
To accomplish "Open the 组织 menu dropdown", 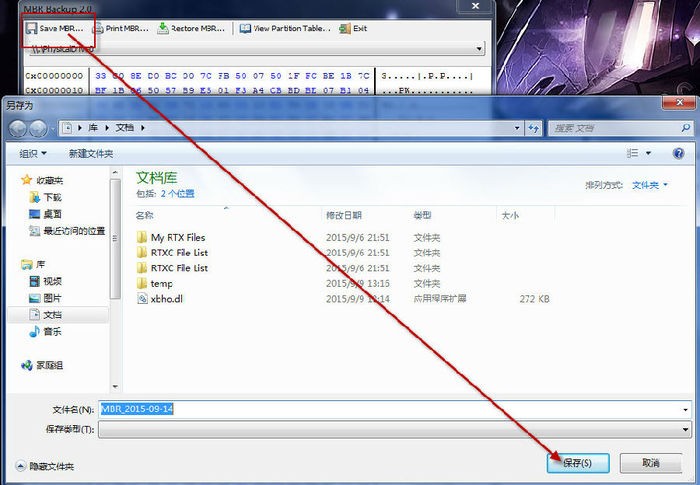I will point(32,153).
